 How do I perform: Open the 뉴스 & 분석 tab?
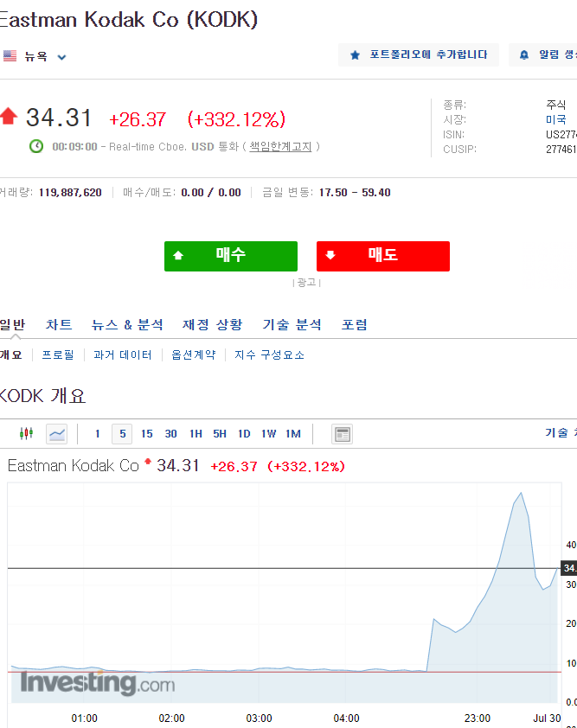tap(127, 324)
